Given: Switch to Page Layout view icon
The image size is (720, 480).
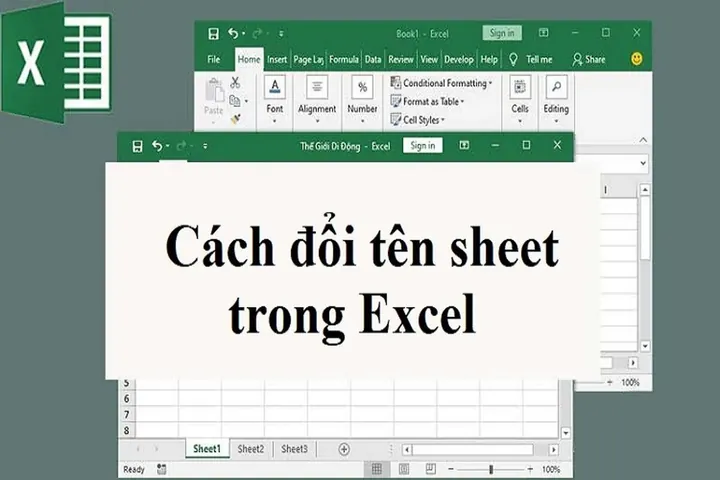Looking at the screenshot, I should (404, 469).
